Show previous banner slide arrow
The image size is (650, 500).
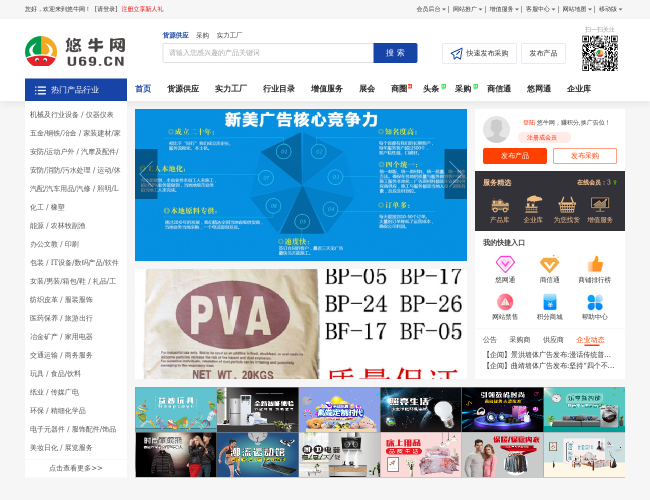click(146, 174)
